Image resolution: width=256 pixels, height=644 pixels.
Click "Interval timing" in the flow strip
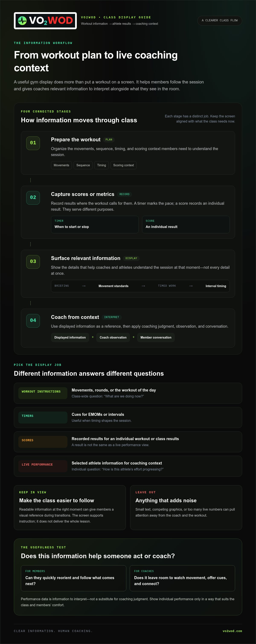216,286
